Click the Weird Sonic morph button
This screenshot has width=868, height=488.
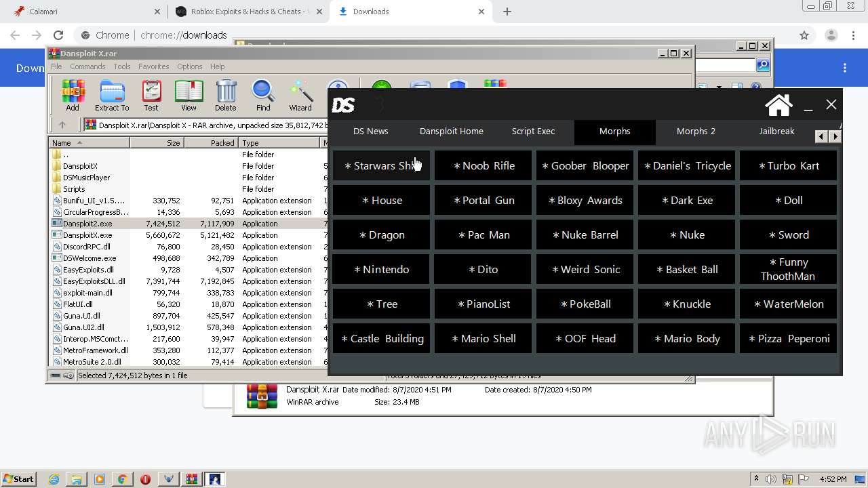pyautogui.click(x=585, y=269)
